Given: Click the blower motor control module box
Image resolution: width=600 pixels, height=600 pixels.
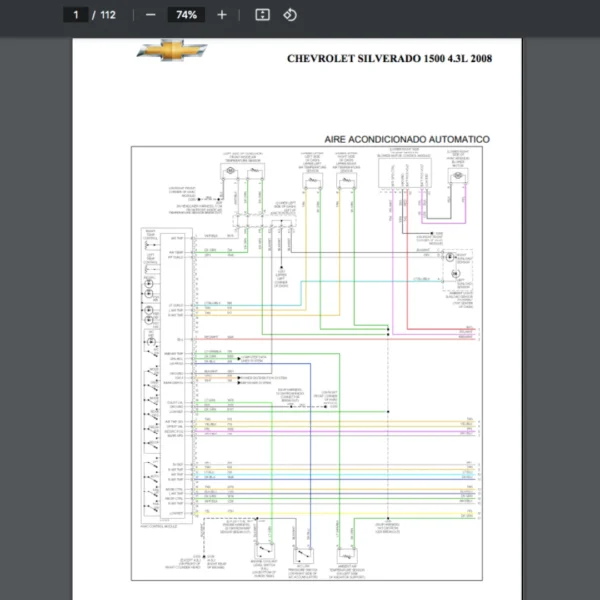Looking at the screenshot, I should click(404, 174).
